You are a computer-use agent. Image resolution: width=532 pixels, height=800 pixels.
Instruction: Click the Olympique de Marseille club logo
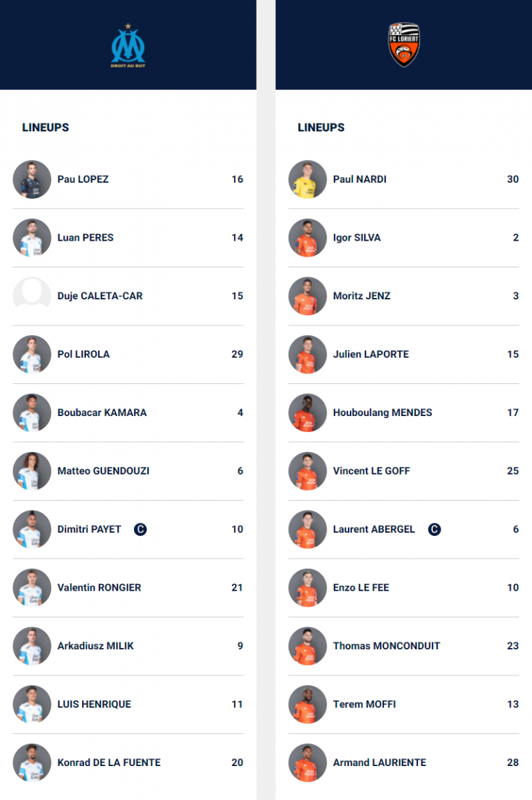tap(127, 45)
